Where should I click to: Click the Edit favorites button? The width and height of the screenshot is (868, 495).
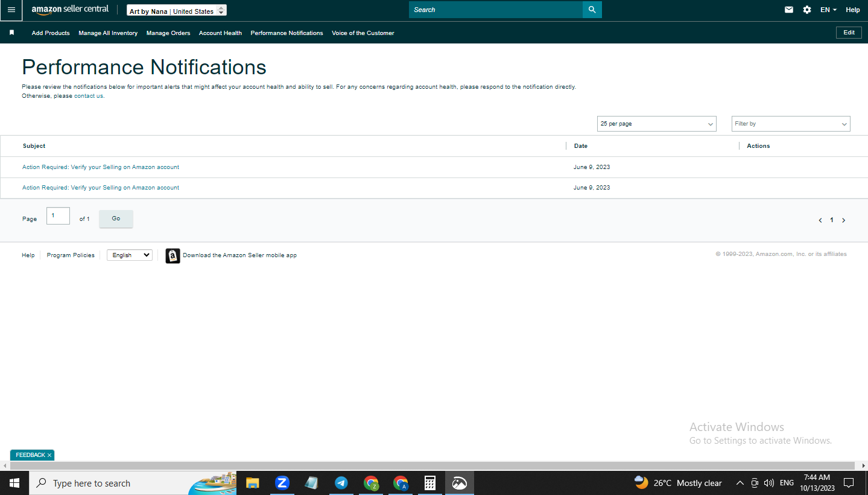849,33
